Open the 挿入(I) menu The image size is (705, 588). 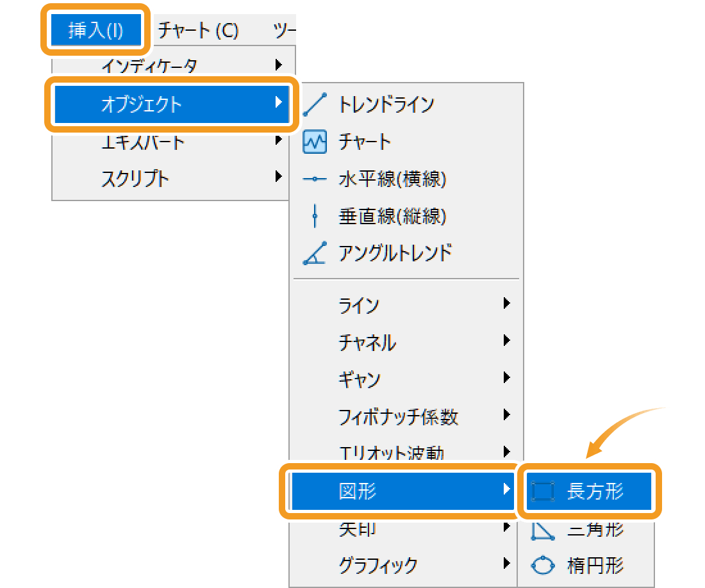[x=95, y=30]
